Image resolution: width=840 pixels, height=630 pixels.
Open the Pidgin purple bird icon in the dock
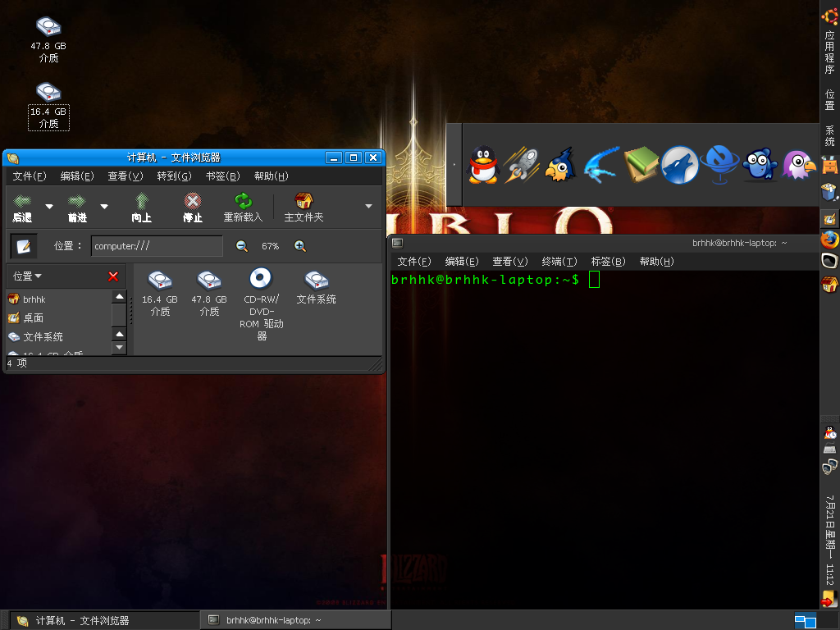(799, 165)
